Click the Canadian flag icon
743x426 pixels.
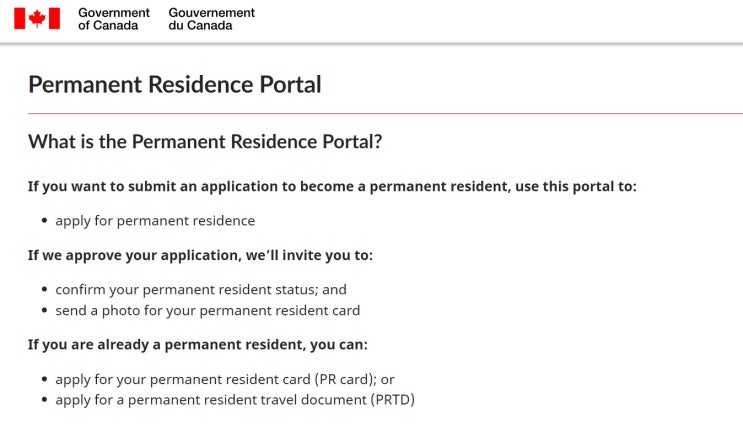pyautogui.click(x=37, y=19)
